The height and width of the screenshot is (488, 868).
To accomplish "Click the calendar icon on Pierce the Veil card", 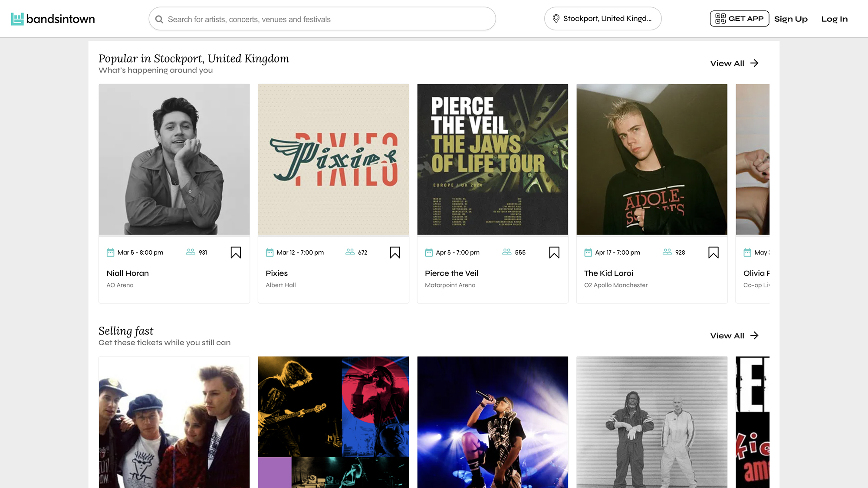I will 429,252.
